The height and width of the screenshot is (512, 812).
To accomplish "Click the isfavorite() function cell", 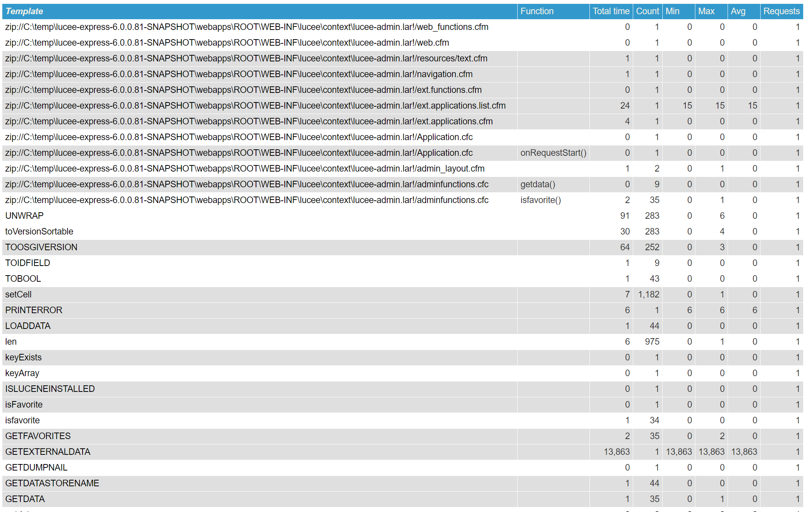I will tap(540, 200).
